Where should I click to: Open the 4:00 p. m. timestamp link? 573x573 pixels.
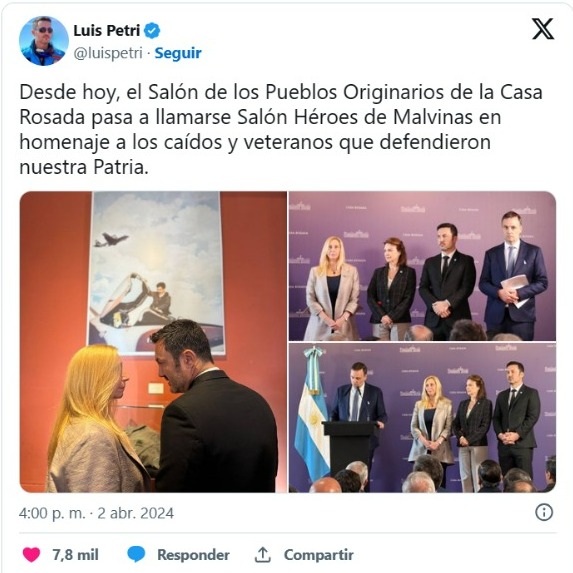pyautogui.click(x=52, y=513)
